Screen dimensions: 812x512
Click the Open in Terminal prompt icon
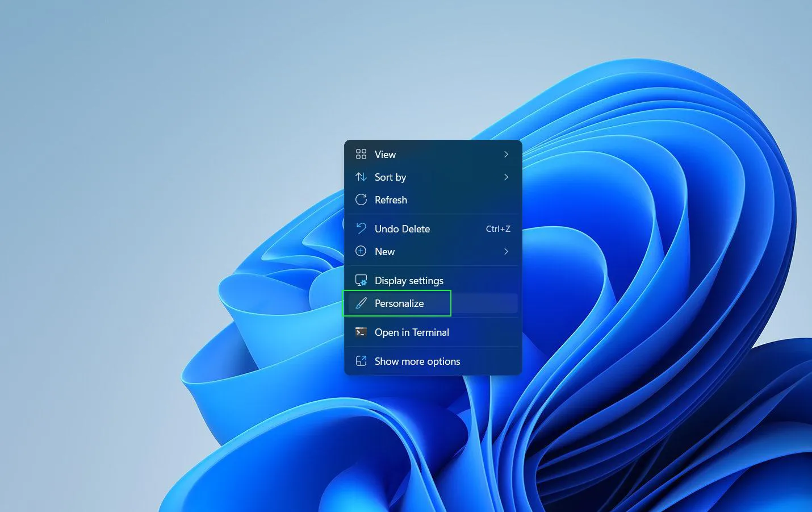pos(361,332)
